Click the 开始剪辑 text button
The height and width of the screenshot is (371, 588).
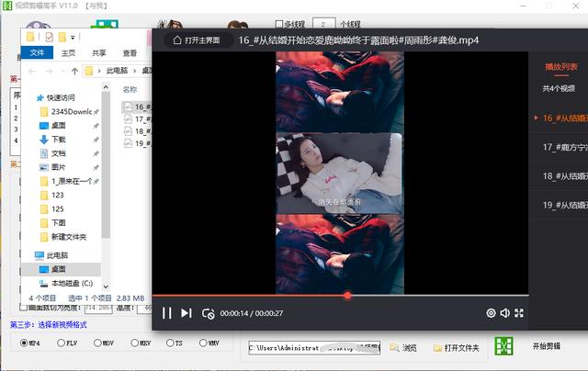547,346
